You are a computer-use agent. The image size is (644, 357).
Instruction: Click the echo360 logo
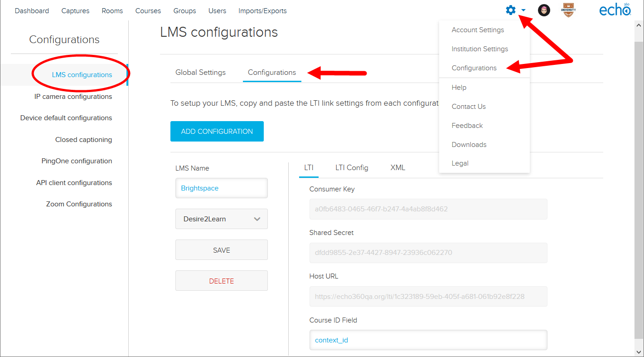click(x=615, y=10)
